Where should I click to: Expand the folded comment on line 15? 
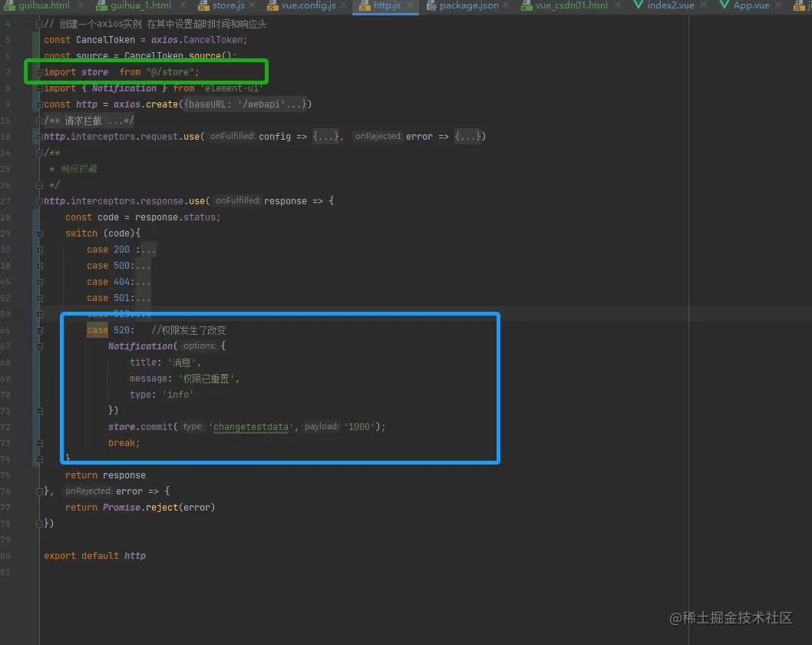(39, 121)
